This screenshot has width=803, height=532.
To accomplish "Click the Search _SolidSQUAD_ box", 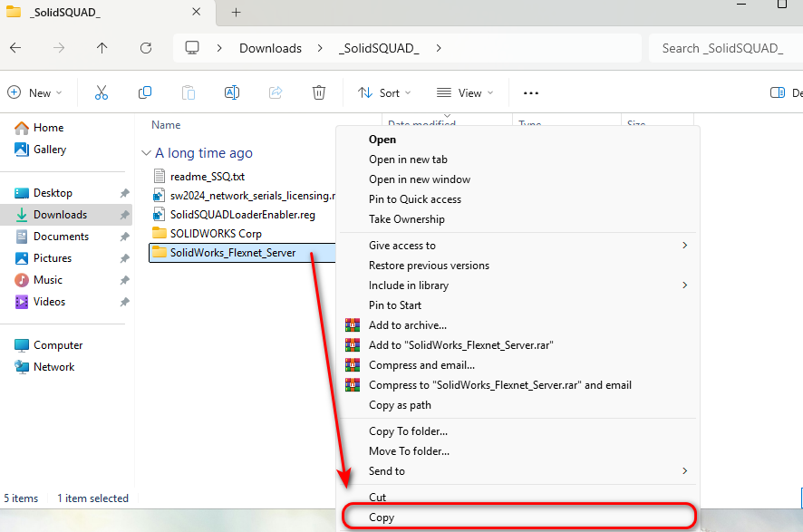I will [x=726, y=48].
